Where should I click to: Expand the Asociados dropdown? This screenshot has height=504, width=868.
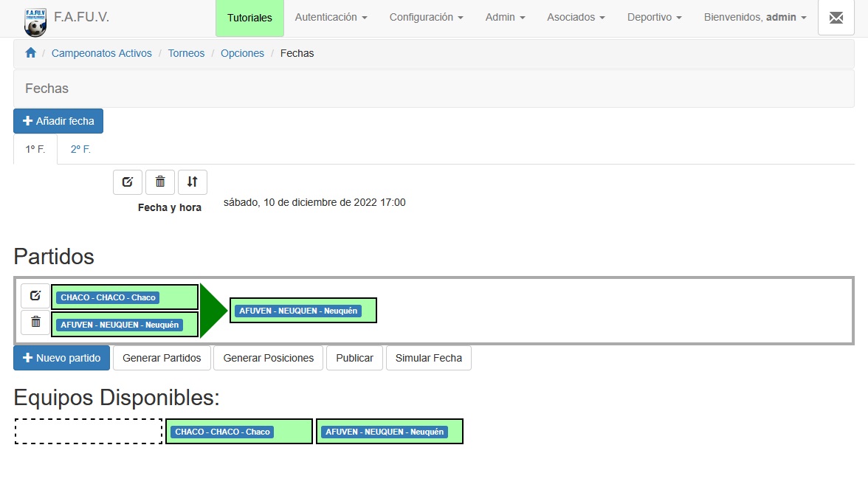[x=575, y=18]
